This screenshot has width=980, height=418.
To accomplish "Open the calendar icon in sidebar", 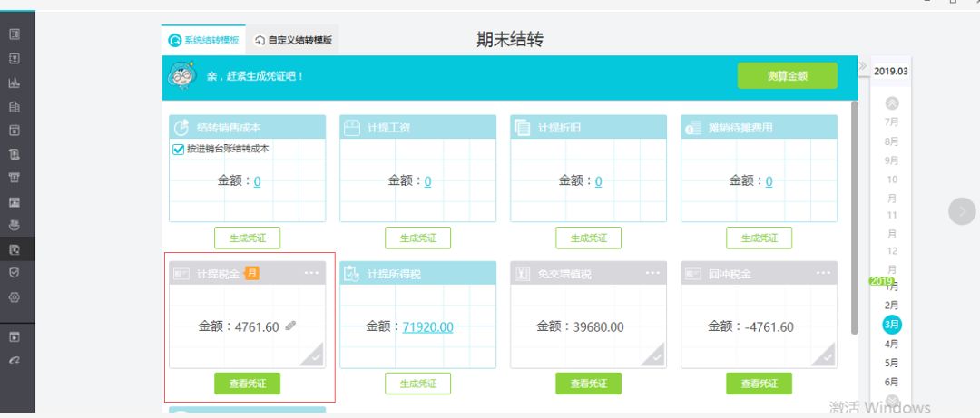I will (x=15, y=130).
